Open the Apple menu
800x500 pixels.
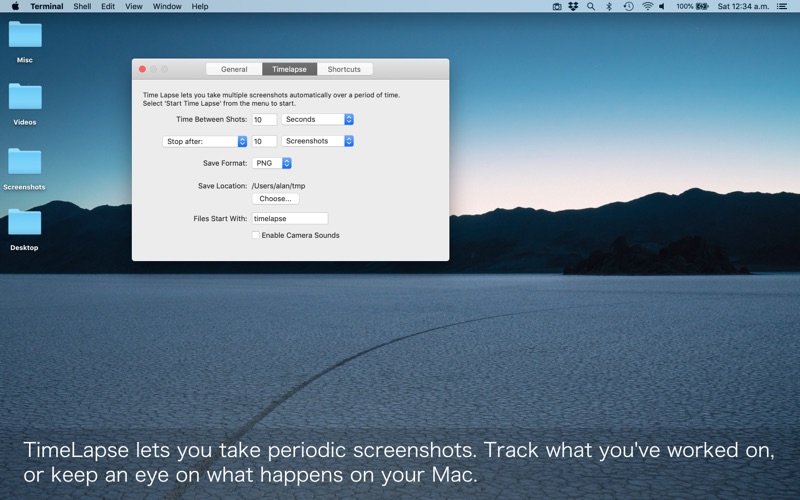point(15,6)
